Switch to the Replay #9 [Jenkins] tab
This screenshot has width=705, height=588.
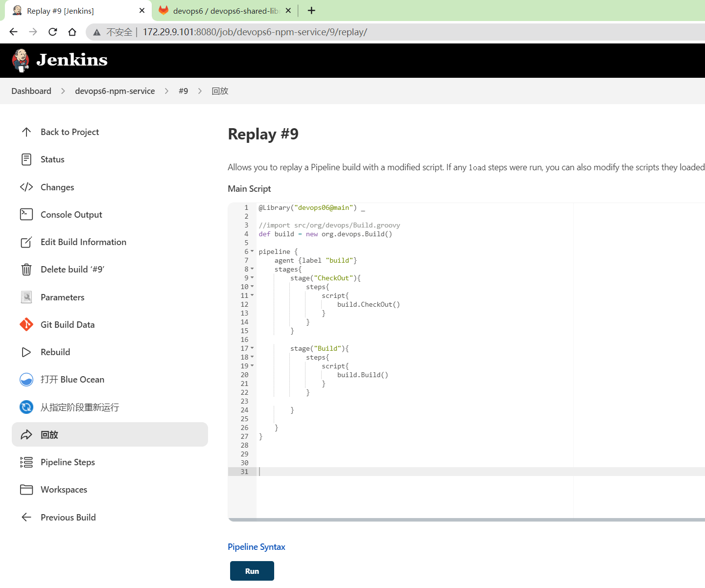click(x=78, y=10)
